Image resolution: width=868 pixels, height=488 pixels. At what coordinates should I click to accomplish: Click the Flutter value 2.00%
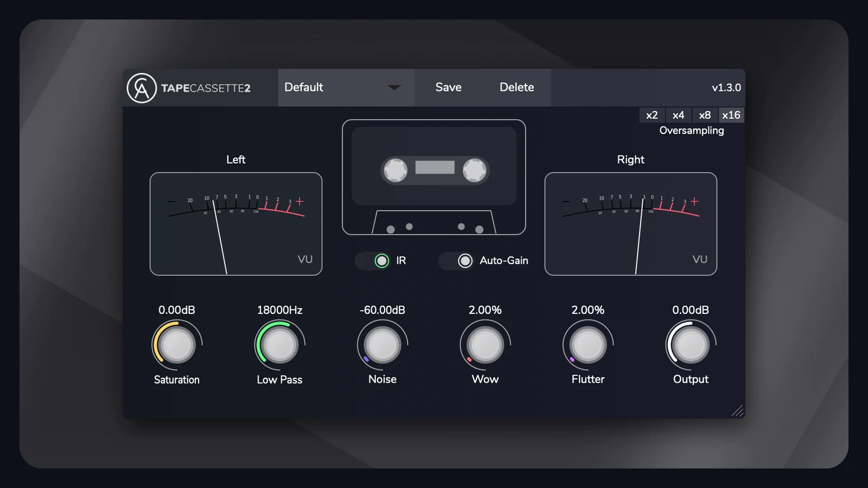pos(588,310)
